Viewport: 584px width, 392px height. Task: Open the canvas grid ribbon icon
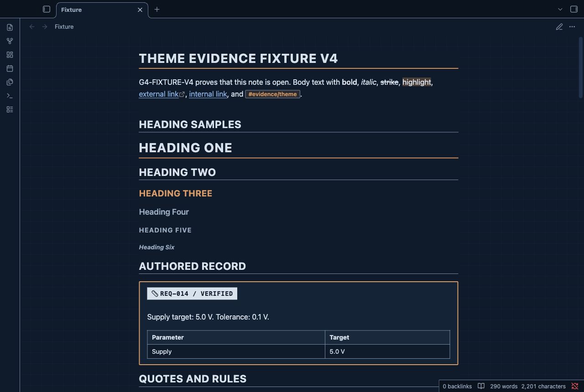click(10, 55)
